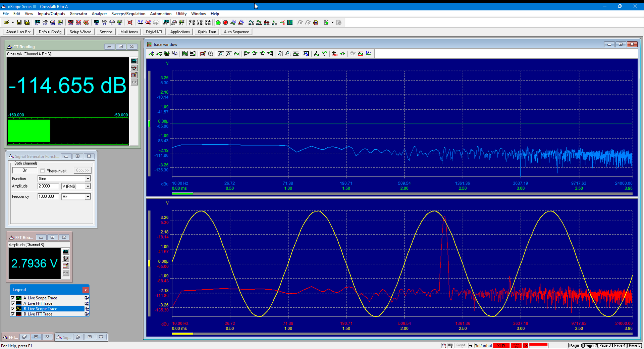644x349 pixels.
Task: Click the green crosstalk level bar meter
Action: [x=29, y=131]
